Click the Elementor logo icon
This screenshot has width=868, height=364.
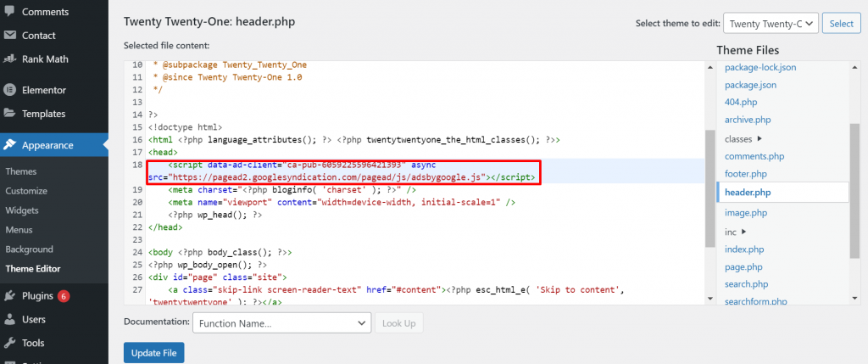point(10,90)
